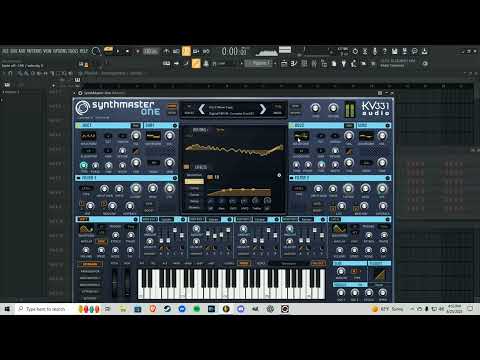Open Brave browser from the taskbar
Screen dimensions: 480x360
pos(153,309)
